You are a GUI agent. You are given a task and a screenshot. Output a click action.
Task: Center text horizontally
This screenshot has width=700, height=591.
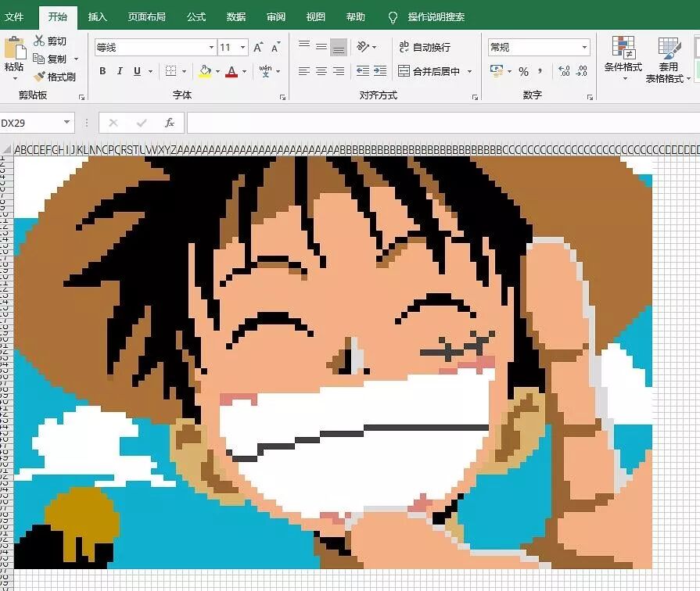point(321,71)
